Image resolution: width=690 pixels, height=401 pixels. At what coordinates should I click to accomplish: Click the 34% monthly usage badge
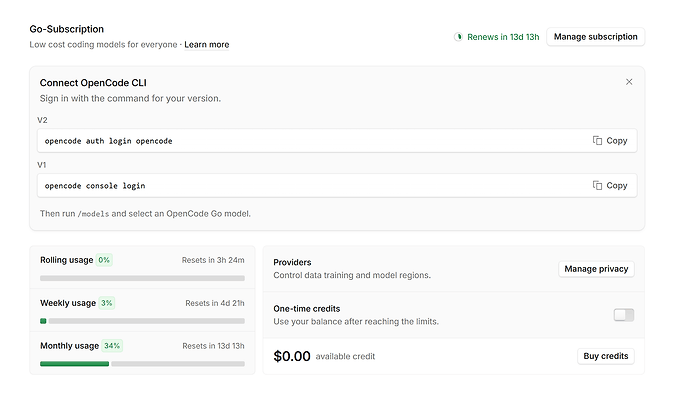click(112, 346)
